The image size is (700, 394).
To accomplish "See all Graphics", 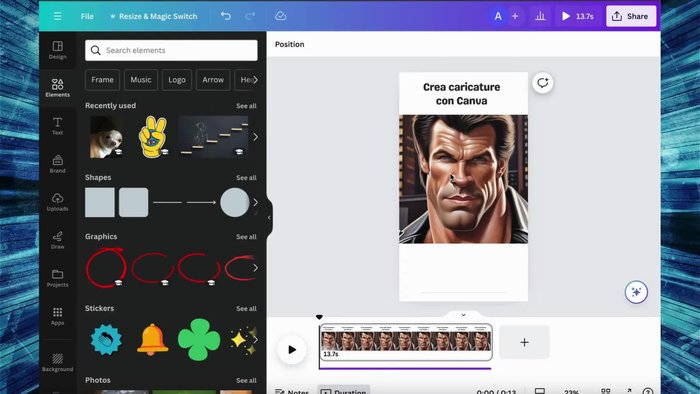I will 246,236.
